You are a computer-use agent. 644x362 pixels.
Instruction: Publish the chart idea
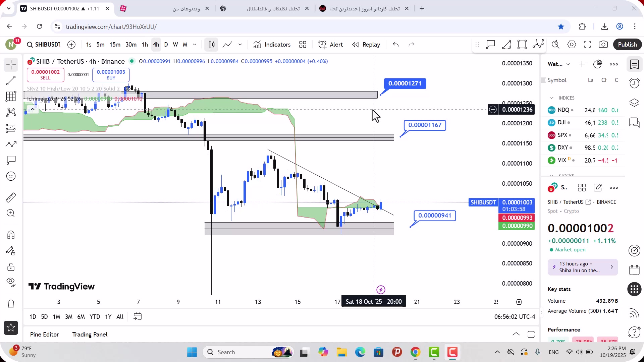627,45
